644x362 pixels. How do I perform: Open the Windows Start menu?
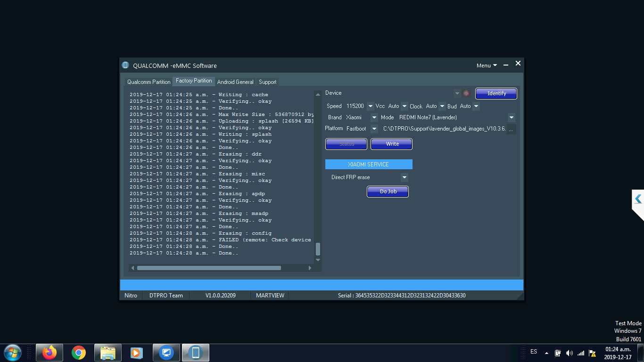pyautogui.click(x=12, y=353)
